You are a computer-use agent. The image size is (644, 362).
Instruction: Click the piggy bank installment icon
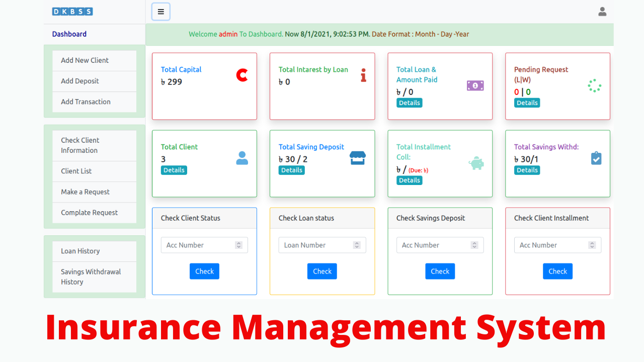click(475, 163)
